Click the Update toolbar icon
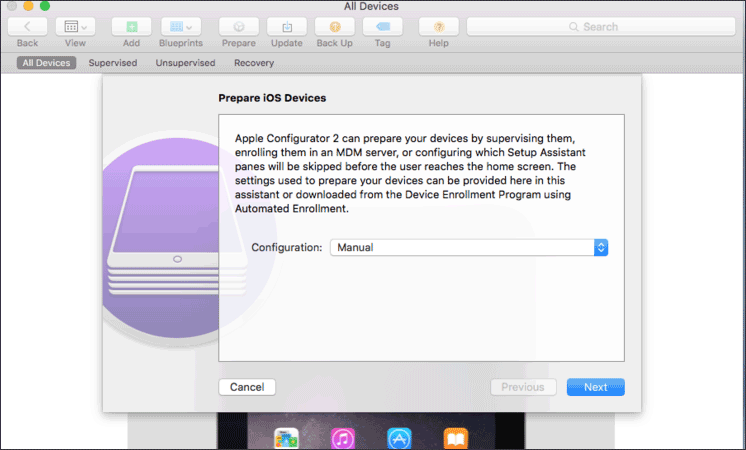The image size is (746, 450). click(287, 27)
